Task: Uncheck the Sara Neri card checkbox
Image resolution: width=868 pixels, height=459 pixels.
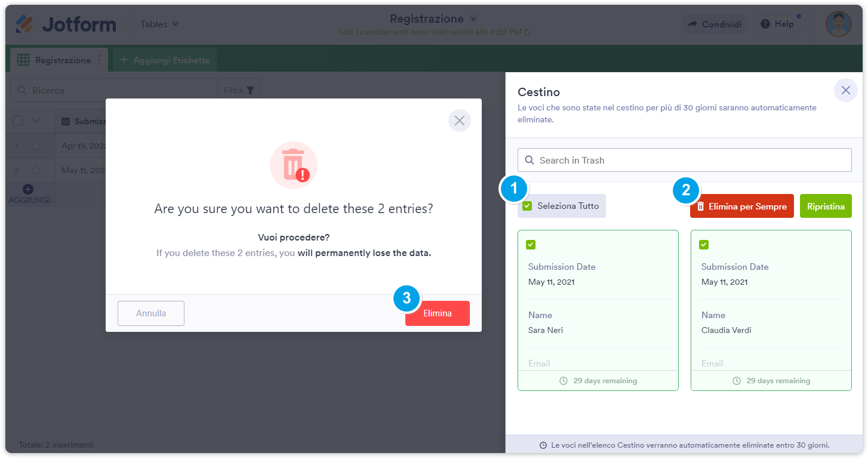Action: pyautogui.click(x=531, y=244)
